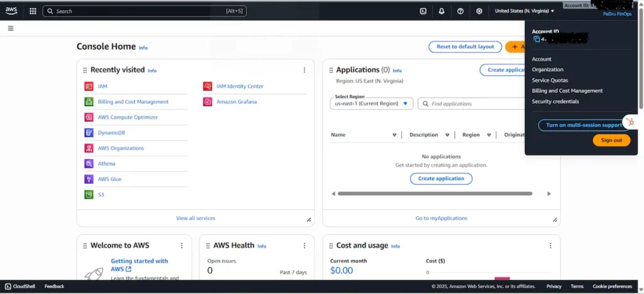This screenshot has height=294, width=644.
Task: Click the Amazon Grafana service icon
Action: [x=208, y=102]
